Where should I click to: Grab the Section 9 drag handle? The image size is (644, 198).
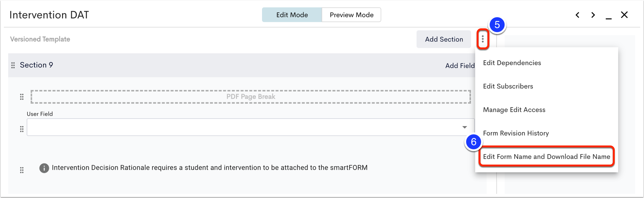(x=13, y=65)
